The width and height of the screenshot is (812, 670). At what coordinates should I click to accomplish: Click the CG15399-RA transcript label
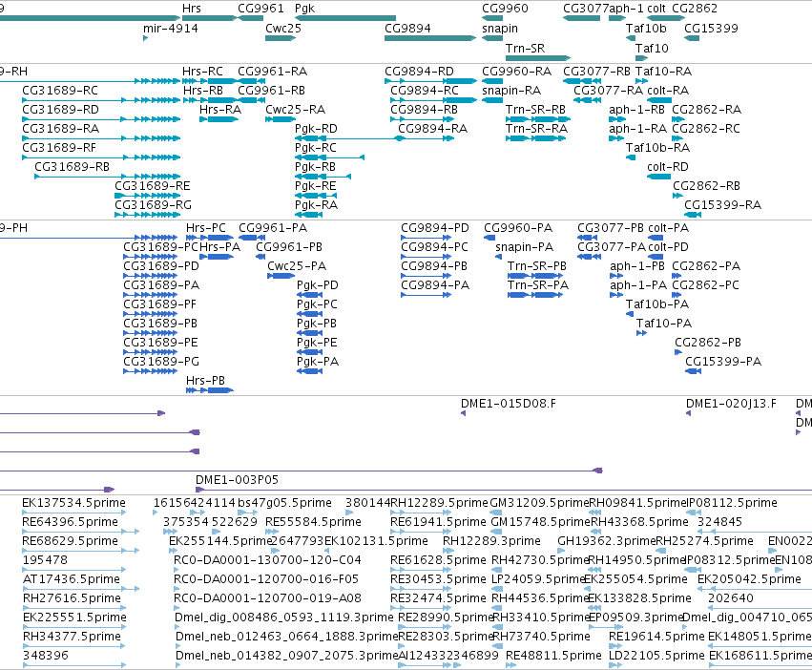723,204
